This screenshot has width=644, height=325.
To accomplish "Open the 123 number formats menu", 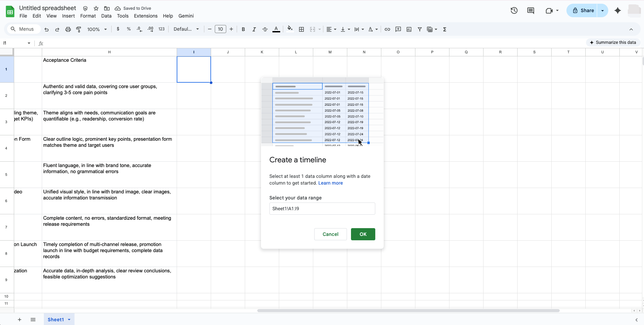I will coord(162,29).
